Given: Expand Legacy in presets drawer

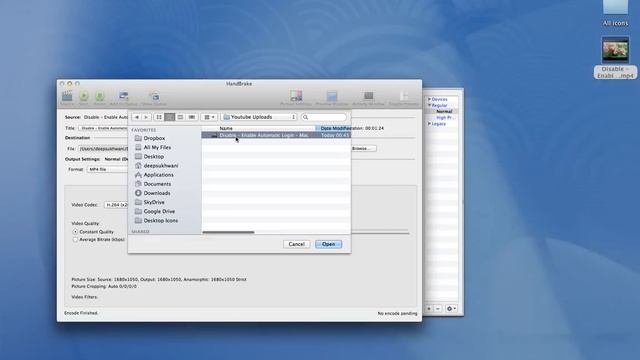Looking at the screenshot, I should click(x=429, y=124).
